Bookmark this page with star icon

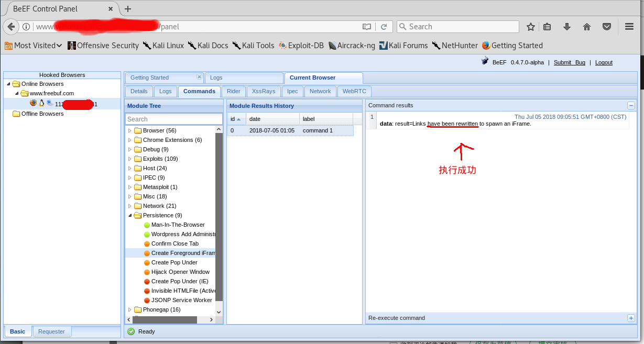(531, 27)
